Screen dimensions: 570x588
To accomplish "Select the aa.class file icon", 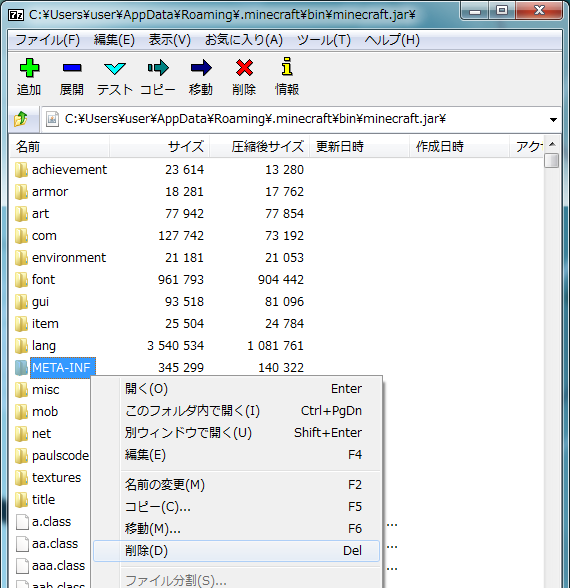I will tap(22, 544).
